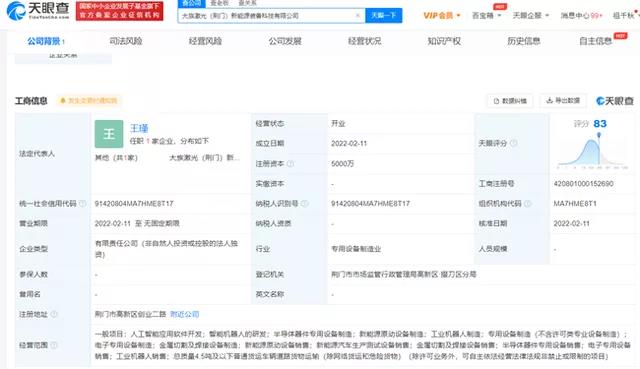Click the 天眼一下 search button
The height and width of the screenshot is (369, 640).
(384, 16)
